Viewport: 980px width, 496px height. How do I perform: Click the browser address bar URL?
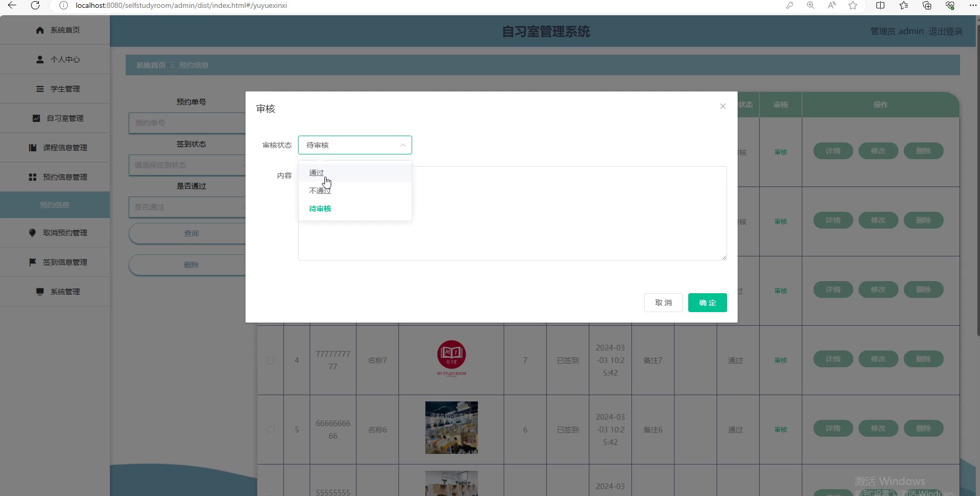181,5
